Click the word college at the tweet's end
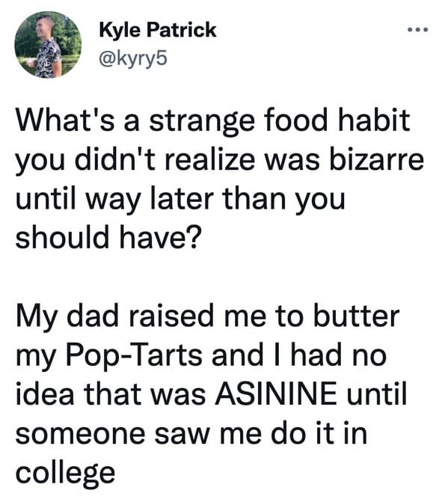Screen dimensions: 448x502 (65, 474)
